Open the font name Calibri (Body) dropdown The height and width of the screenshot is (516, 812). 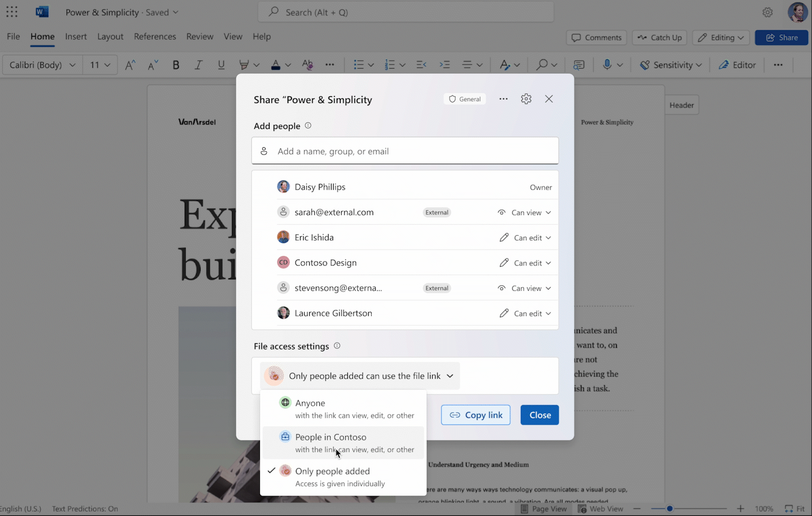tap(43, 65)
